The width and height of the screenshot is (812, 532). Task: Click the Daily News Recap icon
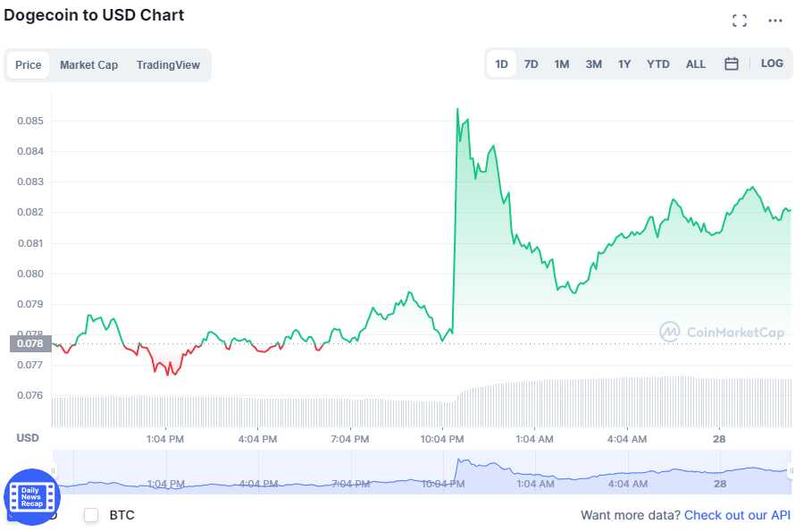click(x=30, y=494)
